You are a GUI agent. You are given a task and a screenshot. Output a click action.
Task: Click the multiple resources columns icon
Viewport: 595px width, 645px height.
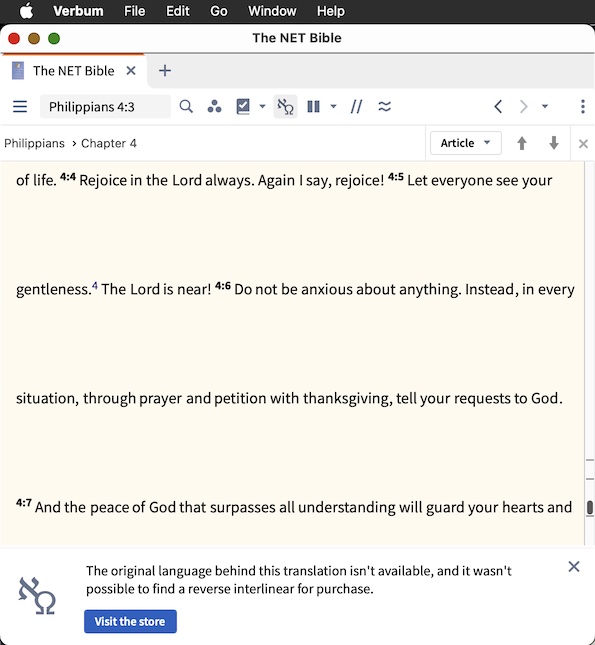click(x=314, y=107)
